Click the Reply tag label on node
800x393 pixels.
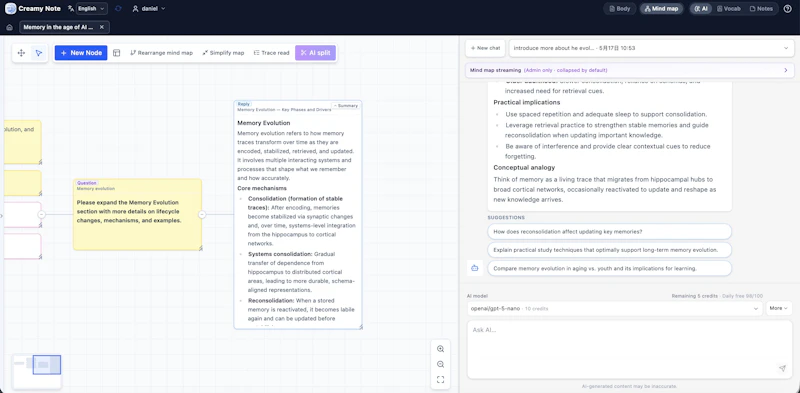pos(244,104)
